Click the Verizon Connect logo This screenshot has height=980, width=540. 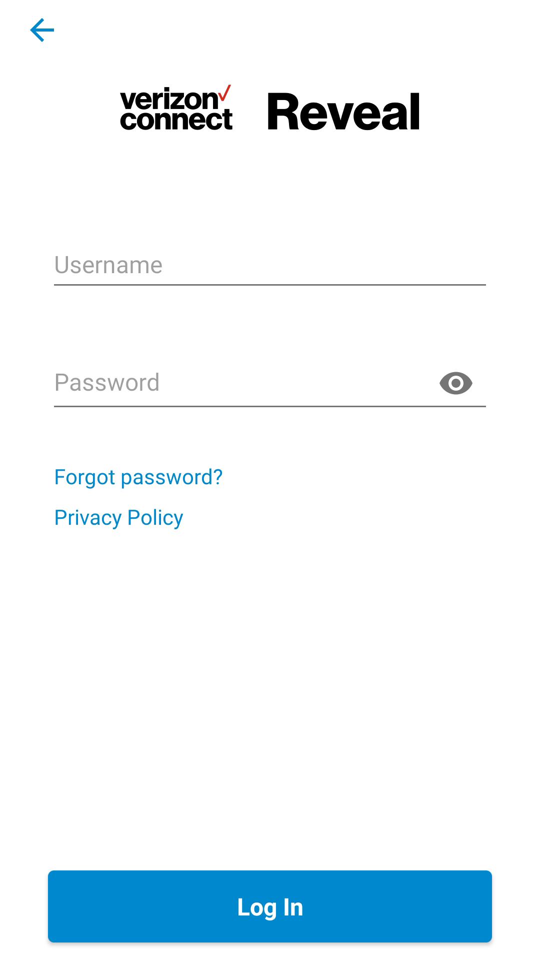[x=176, y=110]
